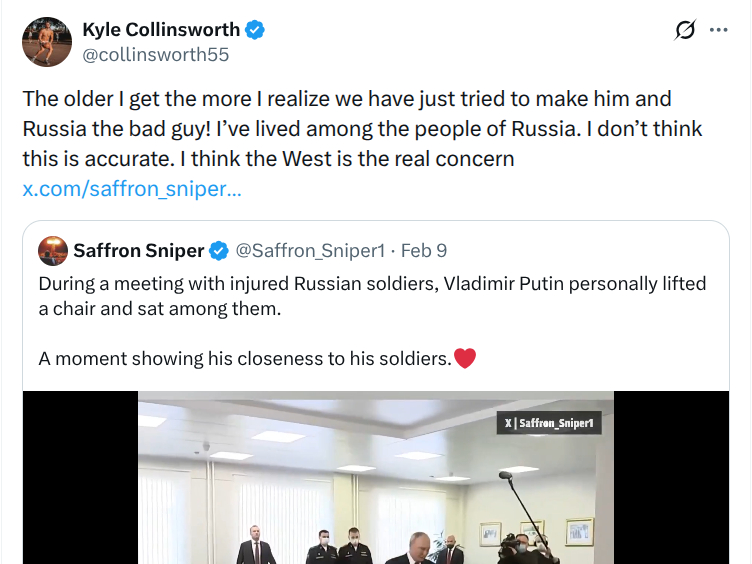Click the red heart emoji in quoted post

click(465, 357)
